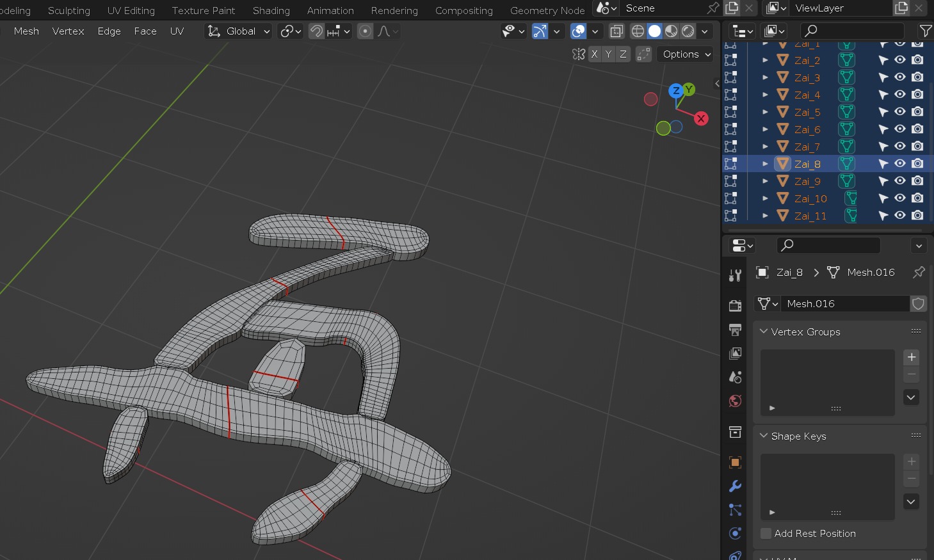Viewport: 934px width, 560px height.
Task: Open the Render properties tab
Action: coord(735,305)
